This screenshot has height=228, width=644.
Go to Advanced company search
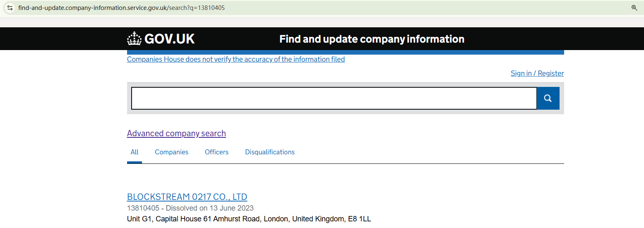tap(176, 133)
